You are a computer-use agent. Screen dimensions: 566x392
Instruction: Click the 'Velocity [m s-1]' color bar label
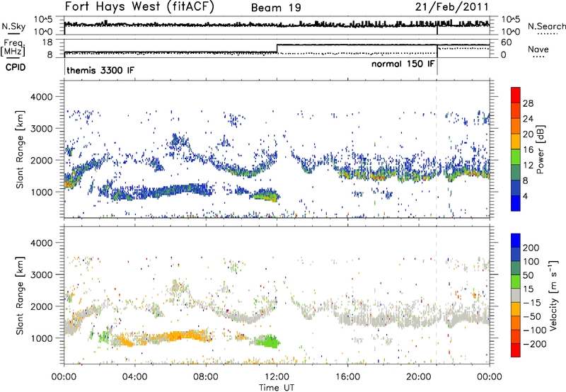coord(553,295)
